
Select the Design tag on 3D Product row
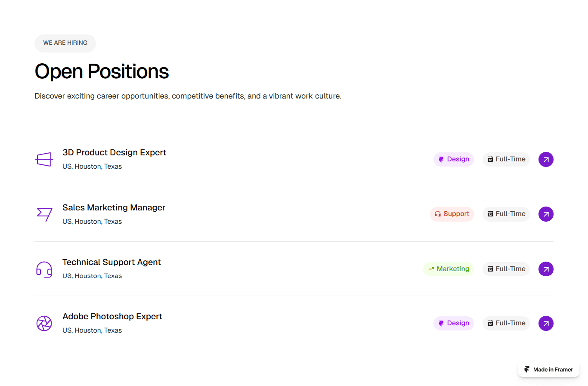[454, 159]
